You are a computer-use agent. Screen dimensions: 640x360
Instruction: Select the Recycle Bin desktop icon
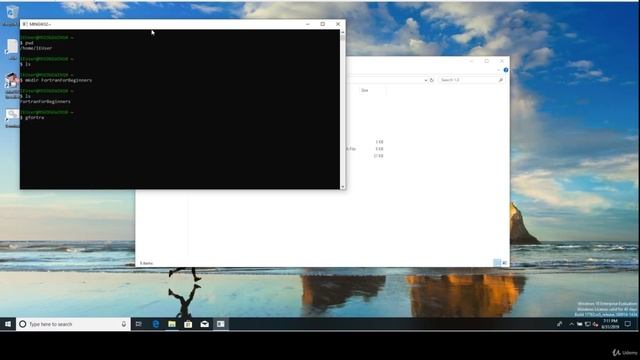click(12, 15)
